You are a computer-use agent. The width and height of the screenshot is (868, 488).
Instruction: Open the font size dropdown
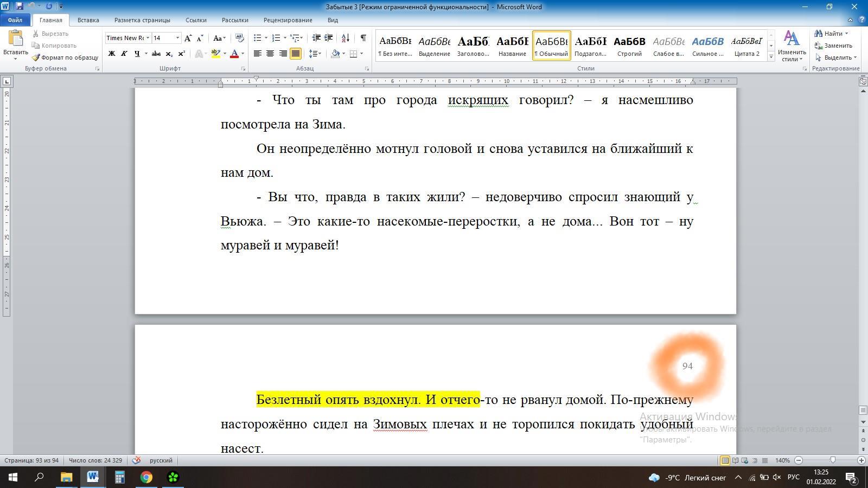(x=177, y=38)
